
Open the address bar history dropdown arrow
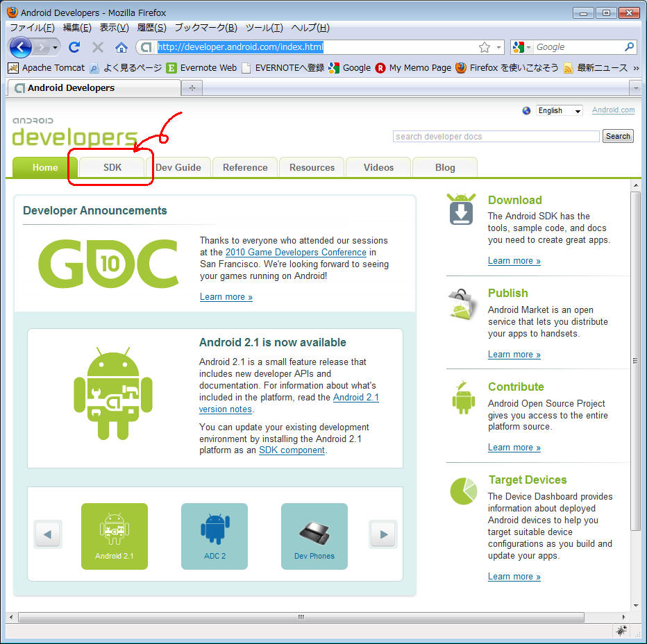(x=499, y=47)
